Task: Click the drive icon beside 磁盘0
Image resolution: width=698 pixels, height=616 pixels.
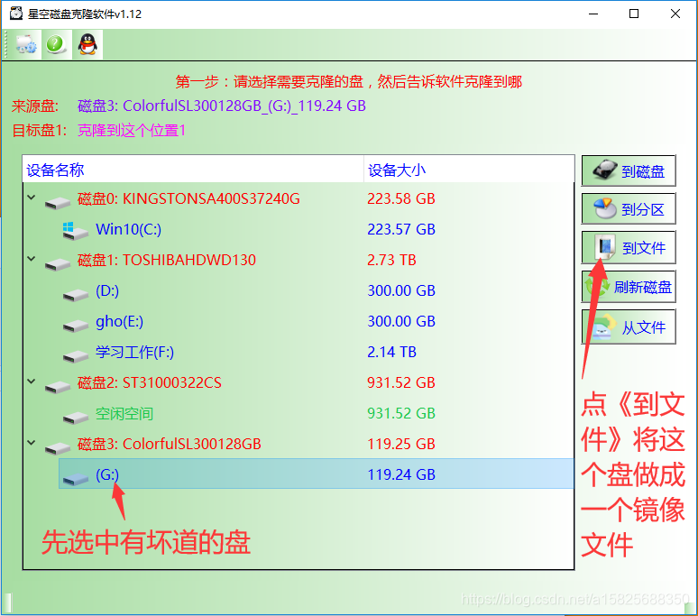Action: (58, 203)
